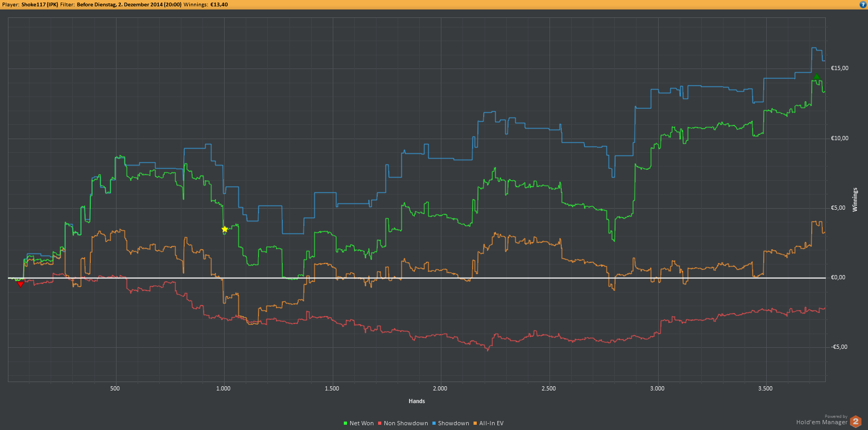
Task: Click the Non Showdown legend label
Action: [406, 423]
